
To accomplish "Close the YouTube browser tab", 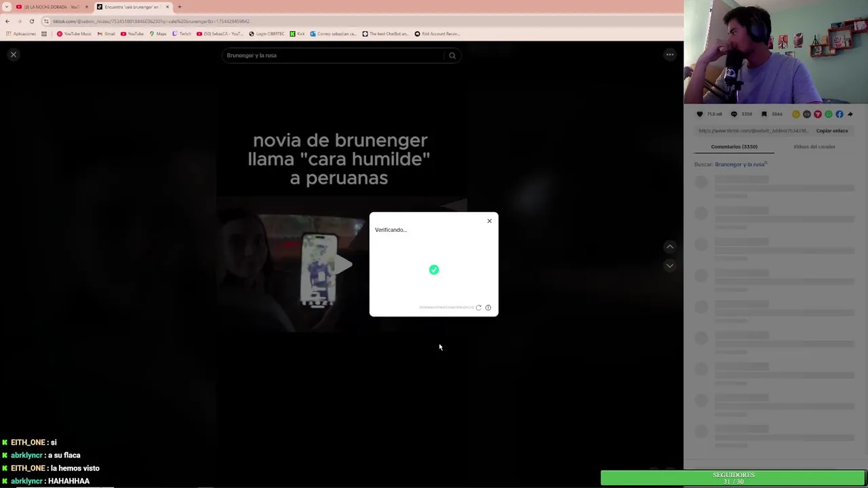I will pyautogui.click(x=86, y=7).
